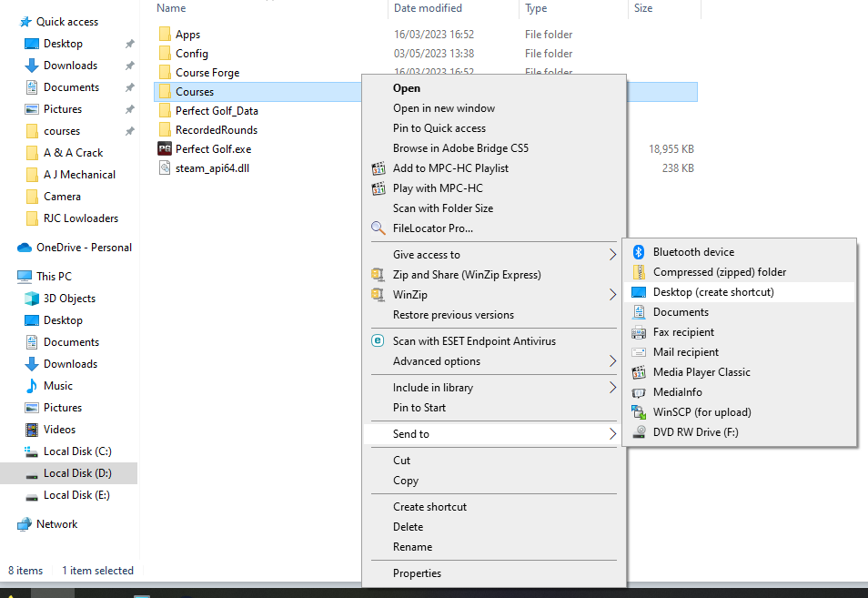Expand the Include in library submenu arrow
This screenshot has width=868, height=598.
(612, 388)
